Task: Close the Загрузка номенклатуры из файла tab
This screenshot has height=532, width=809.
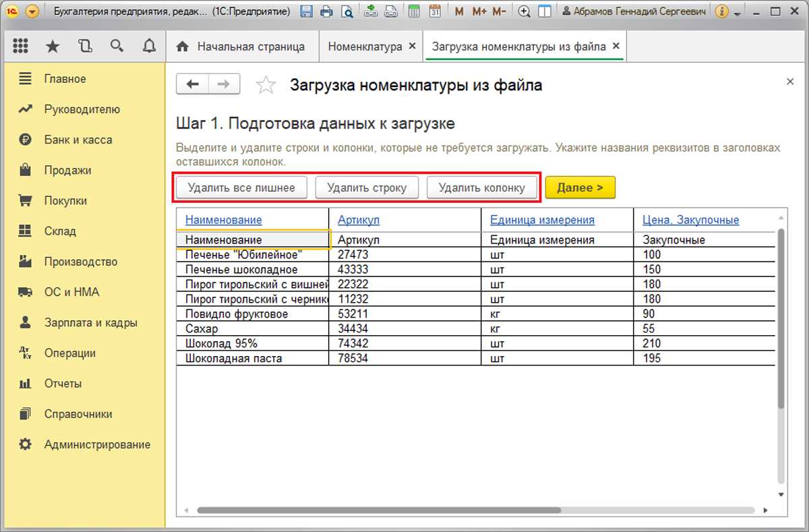Action: click(x=615, y=47)
